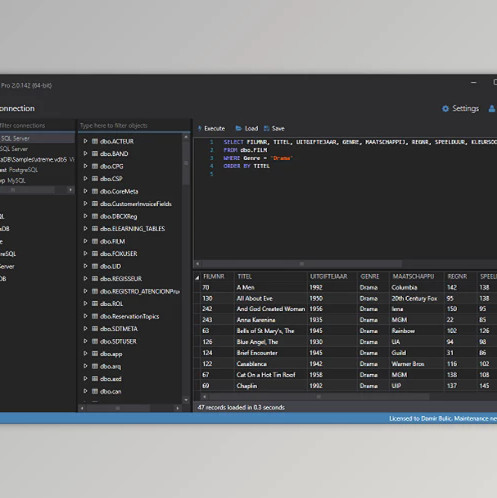Expand the dbo.FILM table node
Screen dimensions: 497x498
86,241
